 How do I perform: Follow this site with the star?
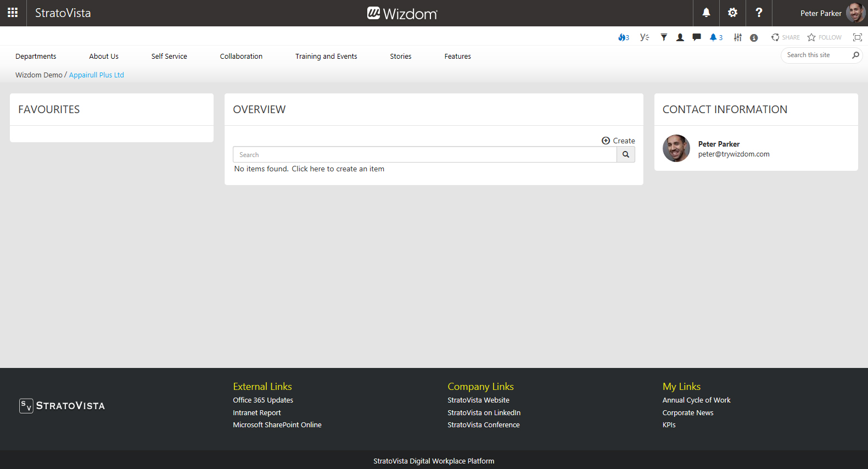point(824,37)
